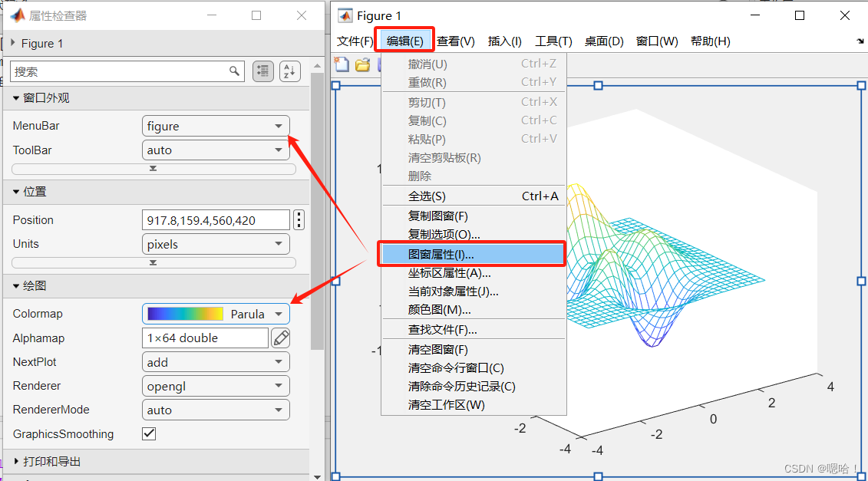The image size is (868, 481).
Task: Select 查找文件(F)... menu entry
Action: coord(474,329)
